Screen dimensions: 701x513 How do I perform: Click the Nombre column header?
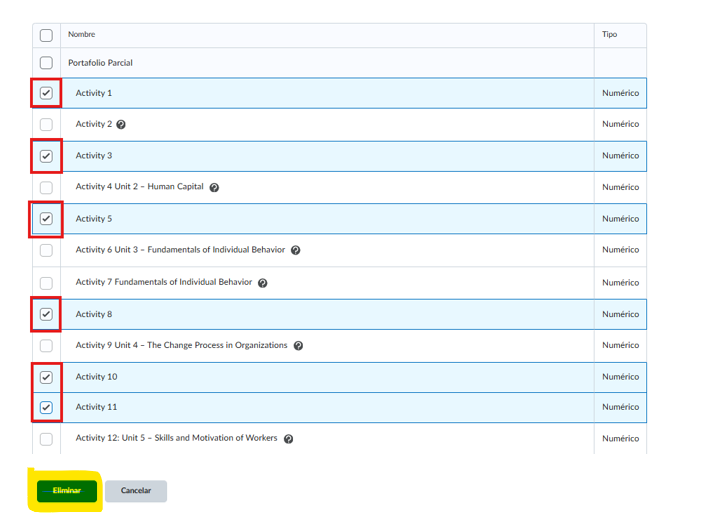tap(81, 35)
